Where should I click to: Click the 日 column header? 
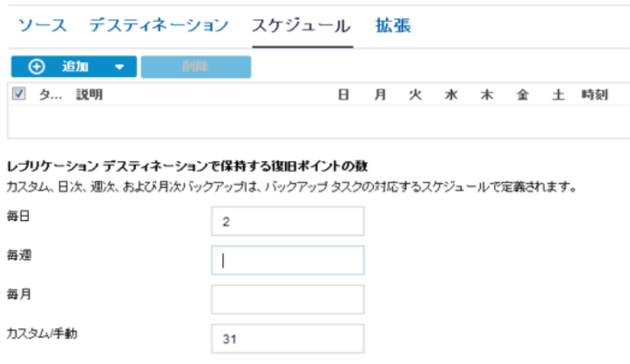(345, 95)
